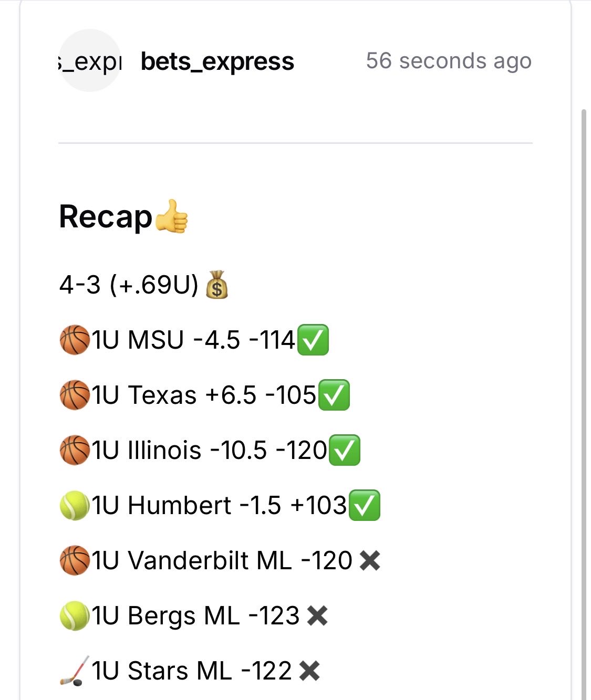The height and width of the screenshot is (700, 591).
Task: Click the tennis ball icon next to Humbert
Action: pyautogui.click(x=74, y=505)
